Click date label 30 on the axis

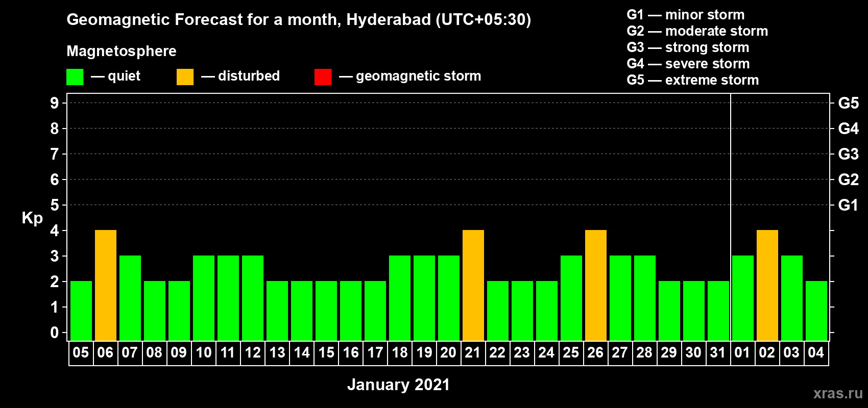[693, 352]
